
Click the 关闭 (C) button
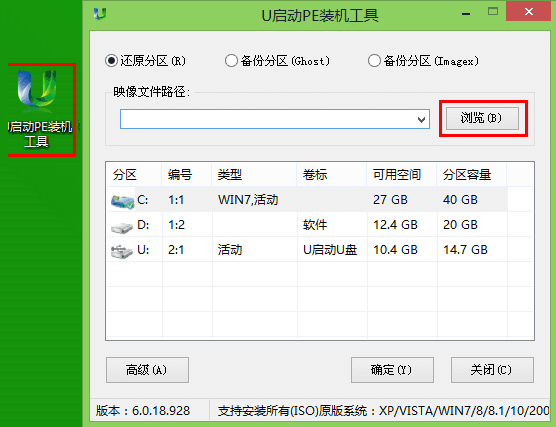pos(492,370)
